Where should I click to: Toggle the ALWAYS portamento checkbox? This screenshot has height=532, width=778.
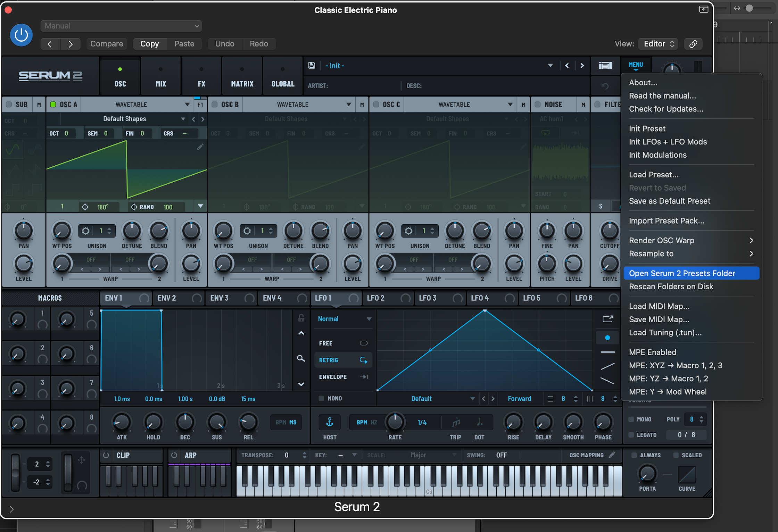pyautogui.click(x=634, y=455)
